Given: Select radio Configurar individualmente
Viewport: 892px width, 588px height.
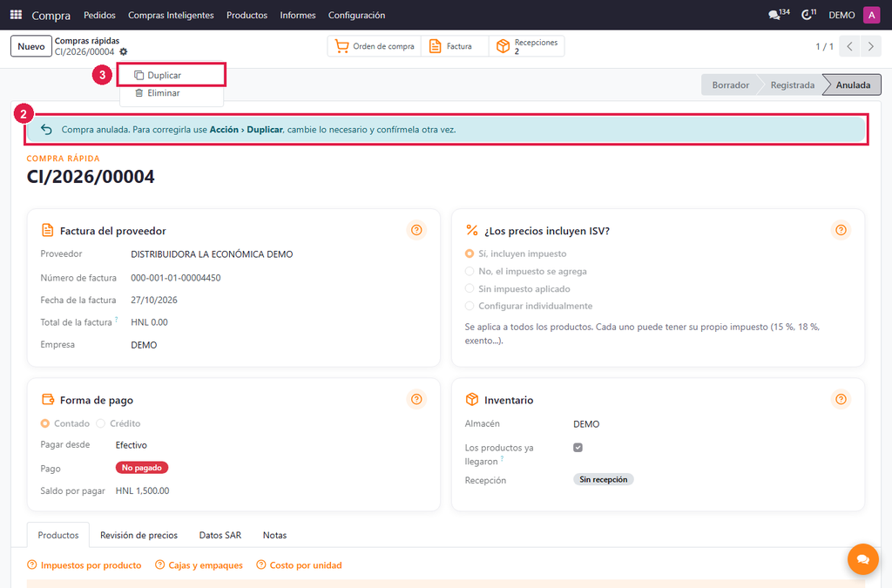Looking at the screenshot, I should tap(470, 306).
